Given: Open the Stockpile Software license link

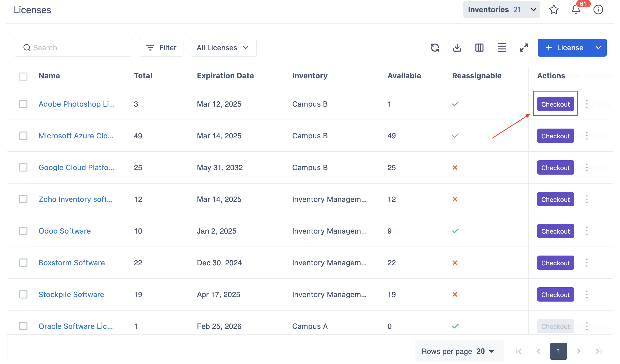Looking at the screenshot, I should coord(71,294).
